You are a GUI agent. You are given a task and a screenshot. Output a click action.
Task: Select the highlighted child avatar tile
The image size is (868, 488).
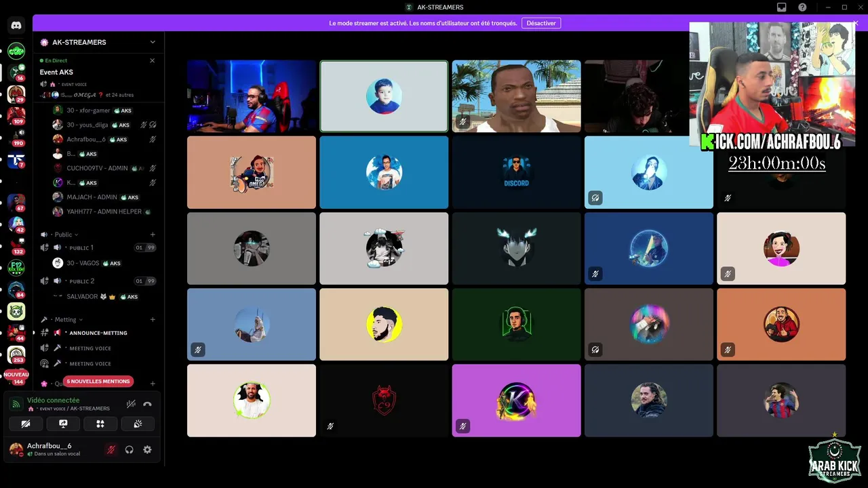click(384, 96)
